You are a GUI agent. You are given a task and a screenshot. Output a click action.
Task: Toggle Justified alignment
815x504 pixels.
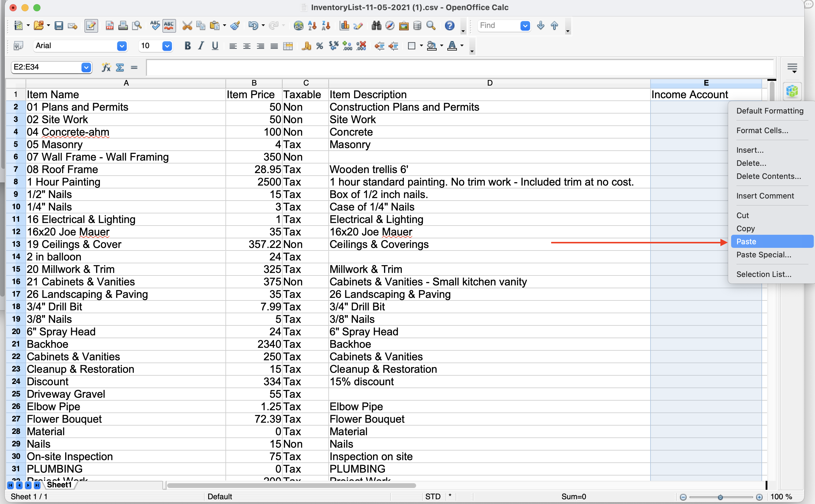point(274,46)
